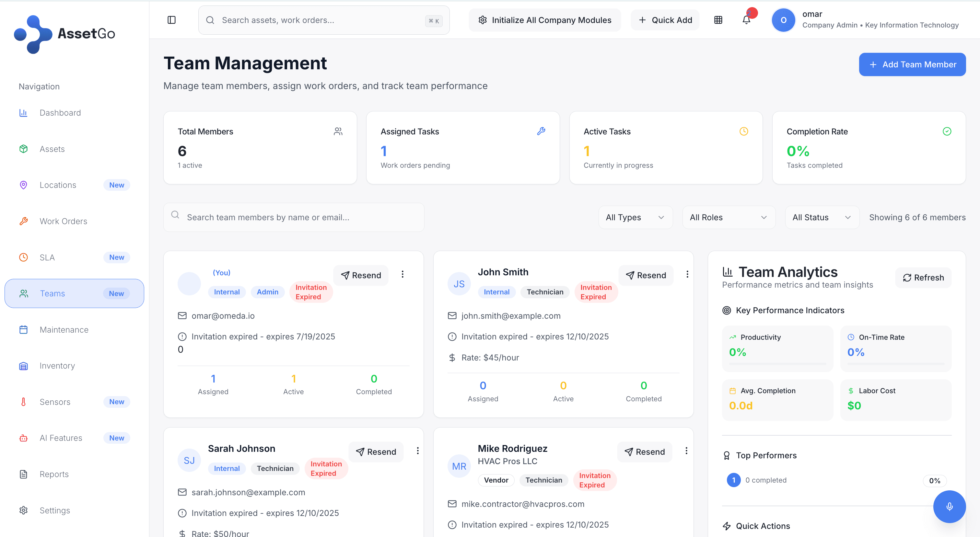Open the Dashboard navigation item
The height and width of the screenshot is (537, 980).
(x=74, y=113)
